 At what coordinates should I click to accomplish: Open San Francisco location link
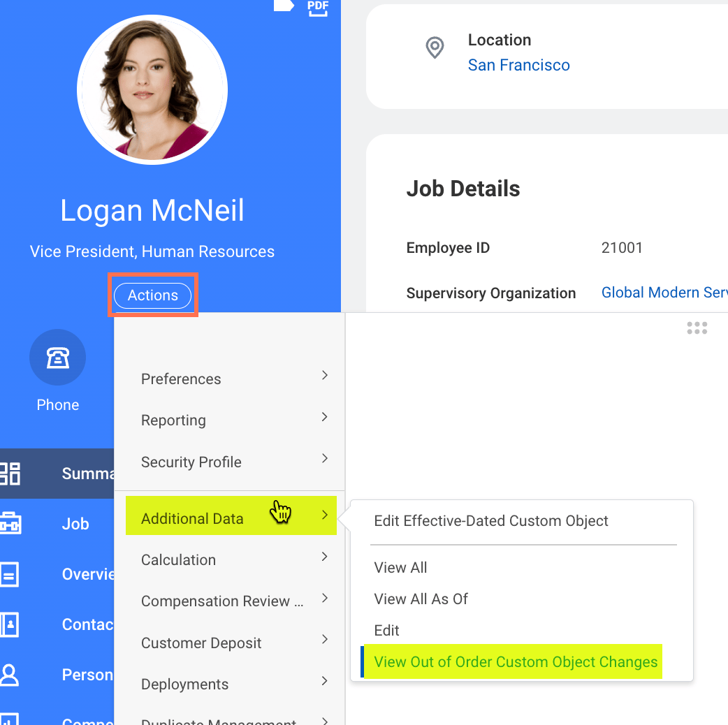tap(518, 65)
